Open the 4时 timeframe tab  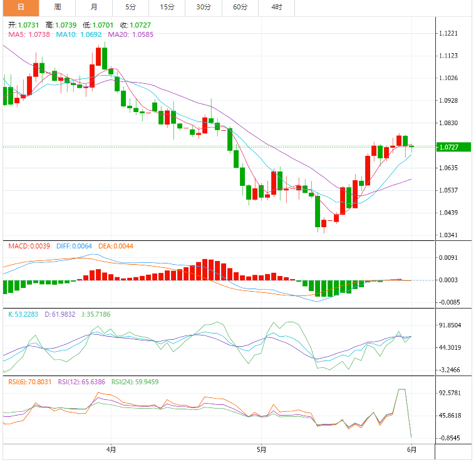277,8
